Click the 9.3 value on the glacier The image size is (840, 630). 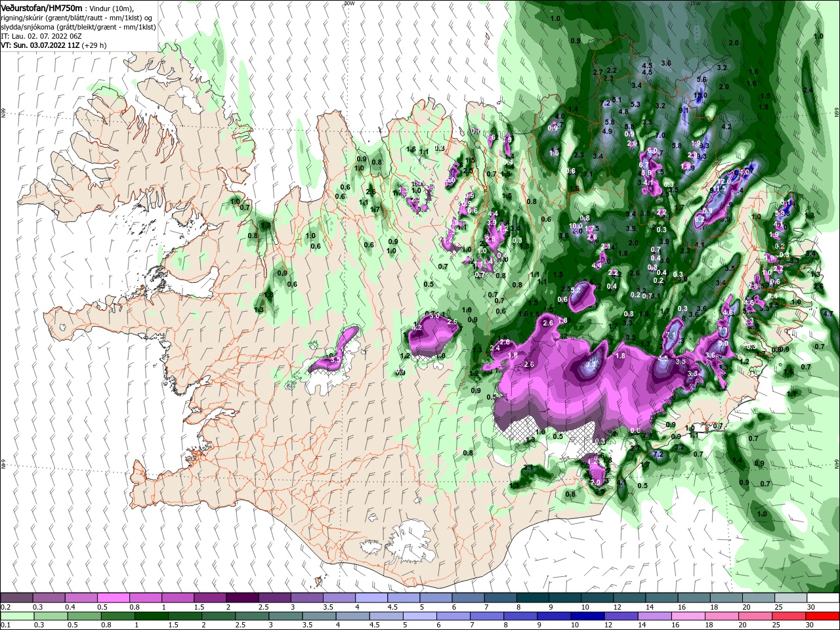591,364
